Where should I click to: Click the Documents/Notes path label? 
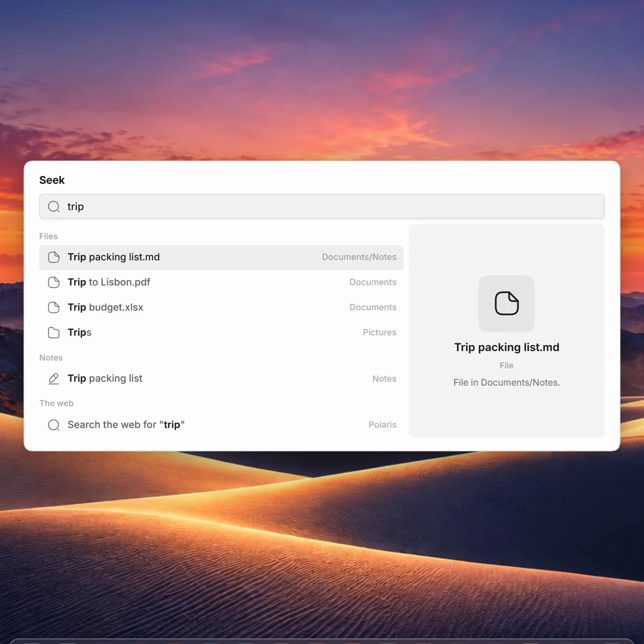point(359,257)
